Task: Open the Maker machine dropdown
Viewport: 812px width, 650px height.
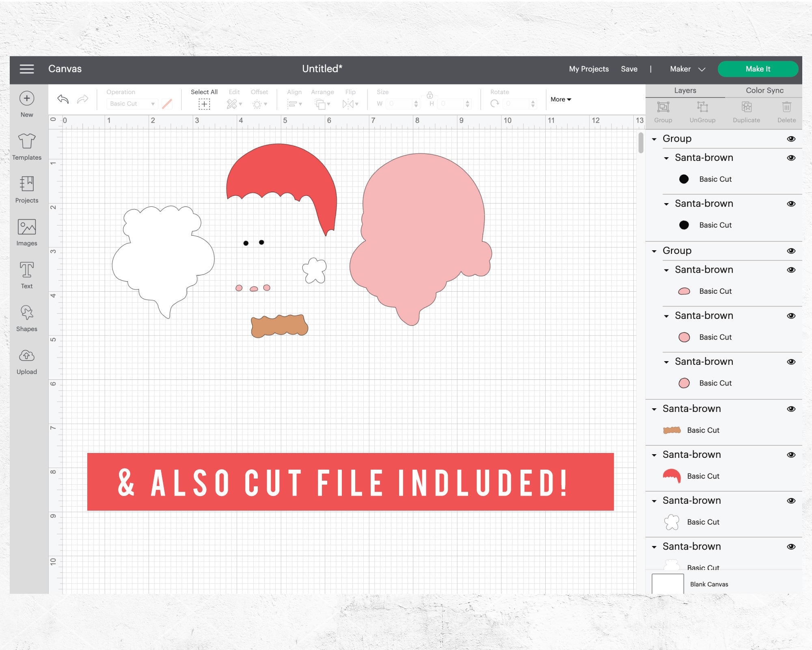Action: click(687, 69)
